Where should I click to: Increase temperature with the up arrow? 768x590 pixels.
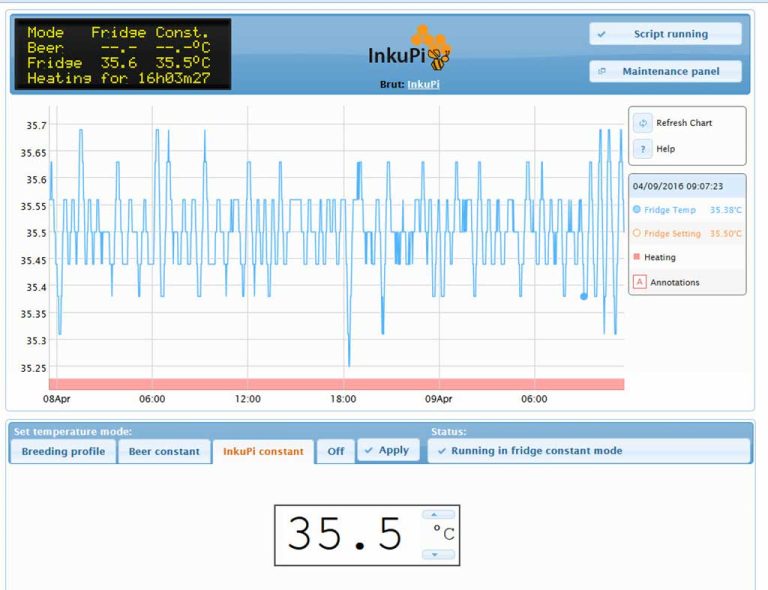click(438, 515)
